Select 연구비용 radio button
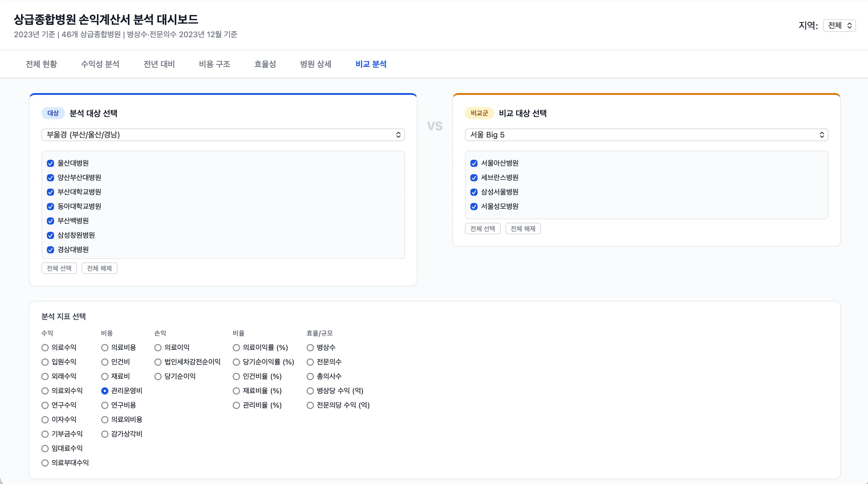 [x=105, y=406]
